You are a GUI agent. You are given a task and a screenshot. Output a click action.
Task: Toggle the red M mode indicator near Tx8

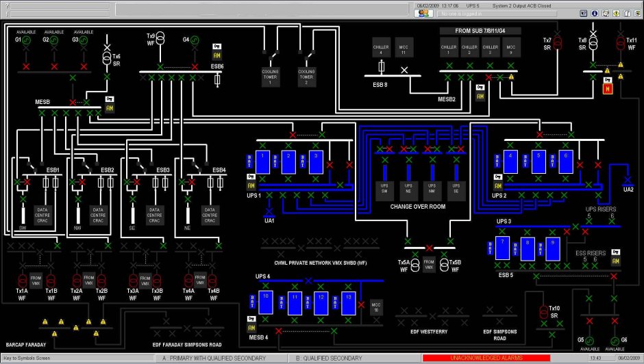point(608,88)
